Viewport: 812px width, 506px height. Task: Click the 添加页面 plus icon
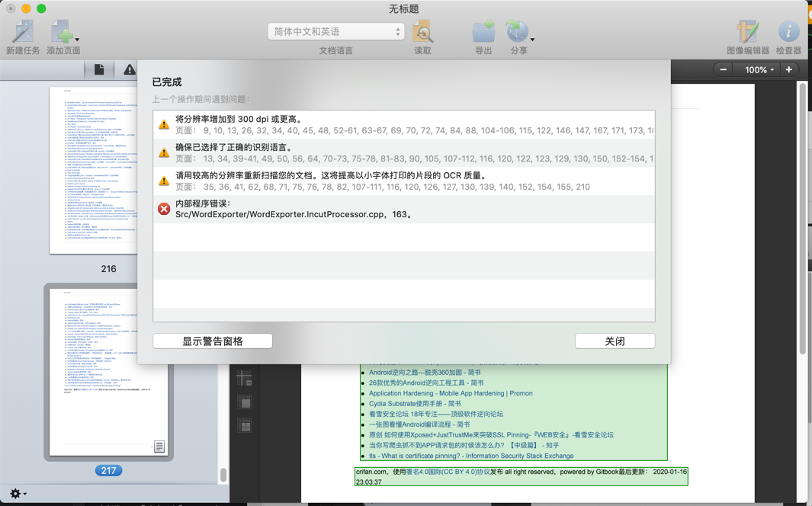61,31
